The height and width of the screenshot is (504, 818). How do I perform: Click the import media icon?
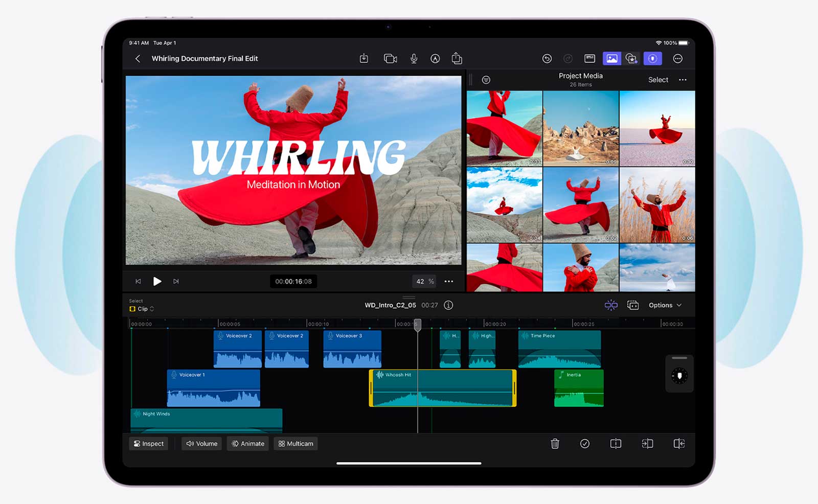(x=363, y=59)
